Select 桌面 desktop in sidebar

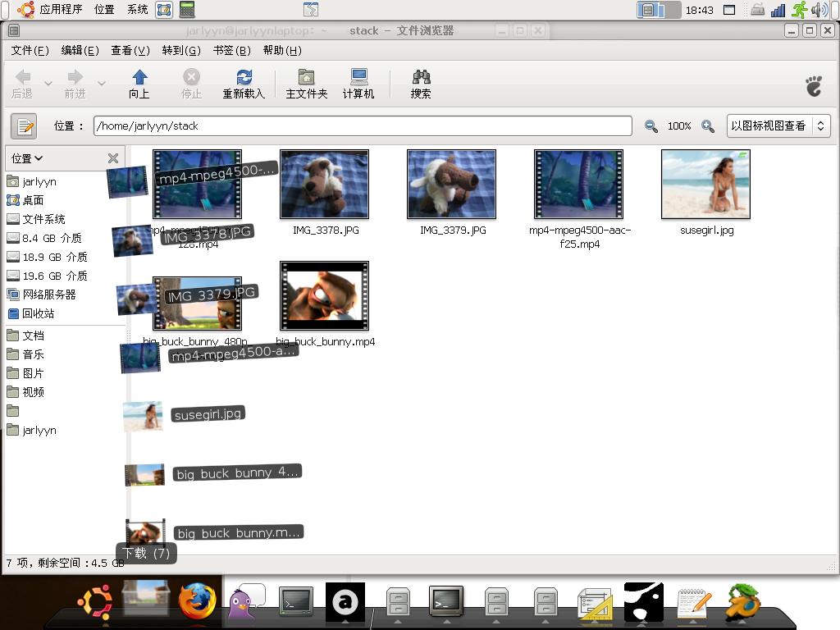(x=25, y=200)
